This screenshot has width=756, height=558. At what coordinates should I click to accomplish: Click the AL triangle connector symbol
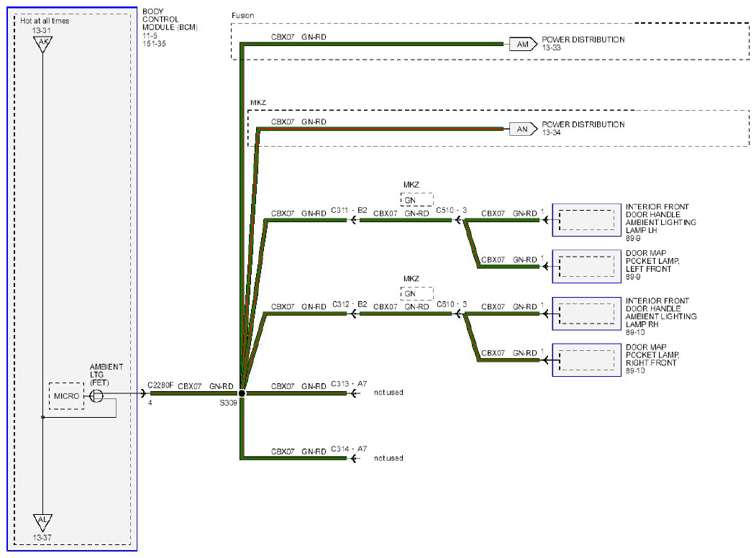42,522
